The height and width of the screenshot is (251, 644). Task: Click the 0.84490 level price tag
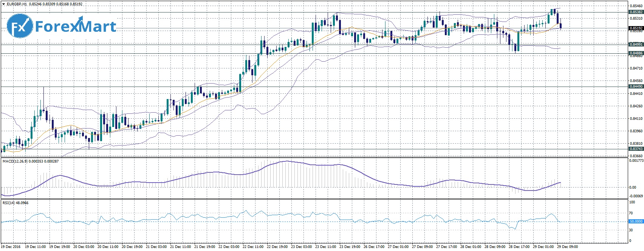pos(636,87)
